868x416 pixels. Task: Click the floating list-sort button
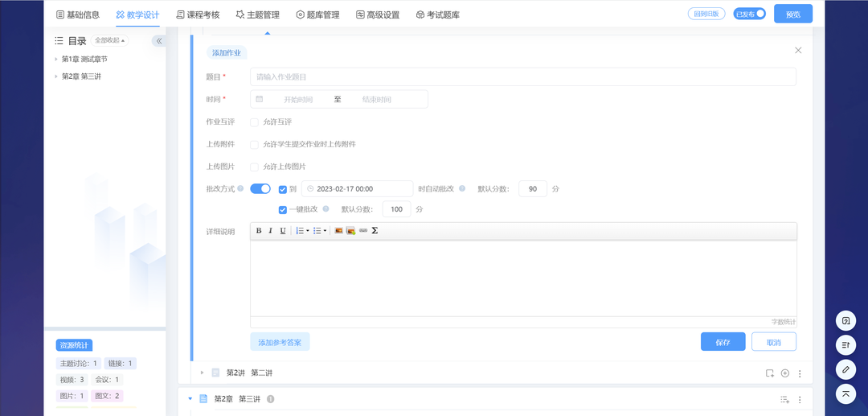click(845, 345)
